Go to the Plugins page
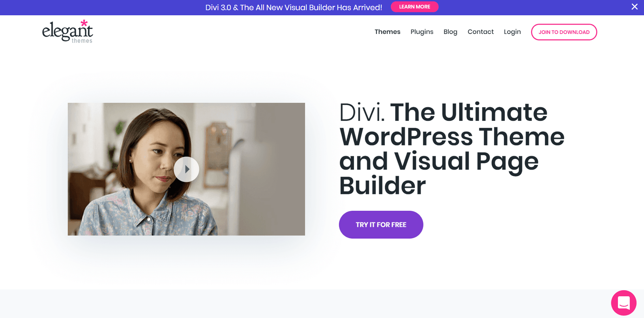The width and height of the screenshot is (644, 318). [422, 32]
